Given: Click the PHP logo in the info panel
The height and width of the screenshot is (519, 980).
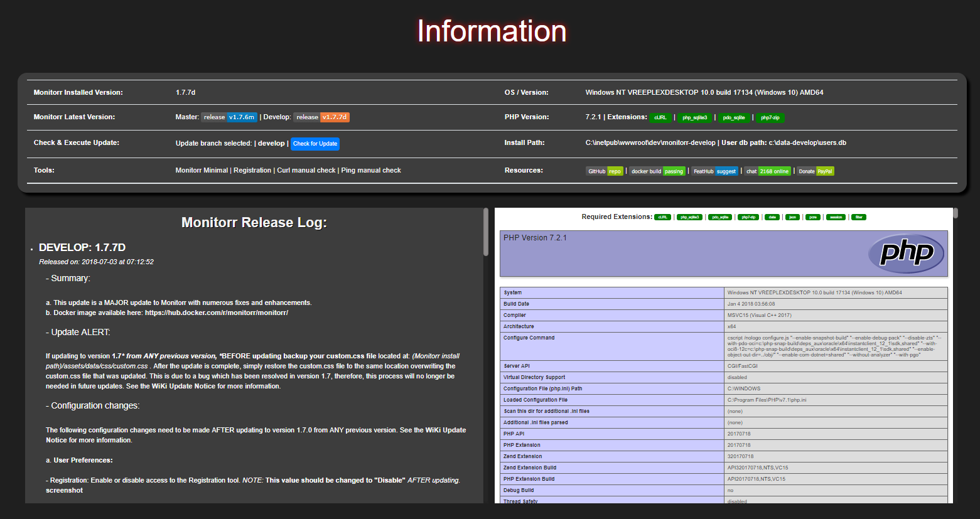Looking at the screenshot, I should [905, 254].
